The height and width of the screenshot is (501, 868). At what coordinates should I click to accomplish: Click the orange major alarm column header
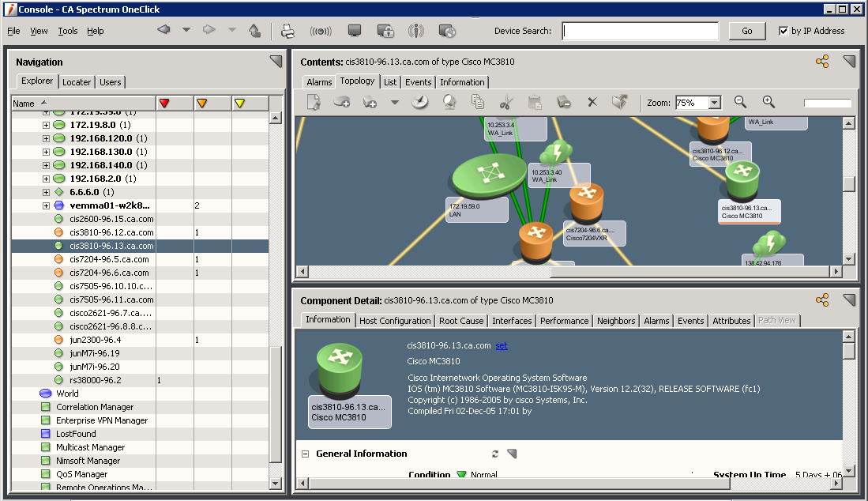pos(212,103)
